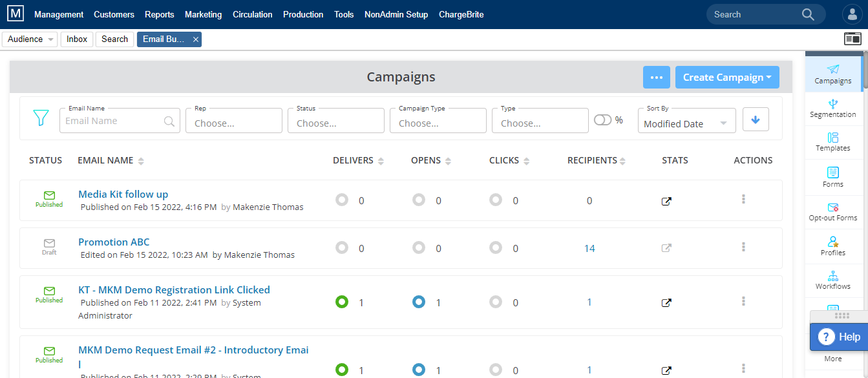
Task: Open the Segmentation sidebar icon
Action: pos(833,108)
